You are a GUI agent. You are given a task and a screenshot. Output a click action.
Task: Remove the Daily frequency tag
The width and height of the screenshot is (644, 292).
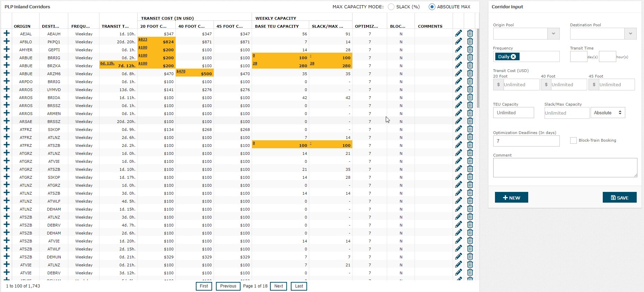(513, 57)
